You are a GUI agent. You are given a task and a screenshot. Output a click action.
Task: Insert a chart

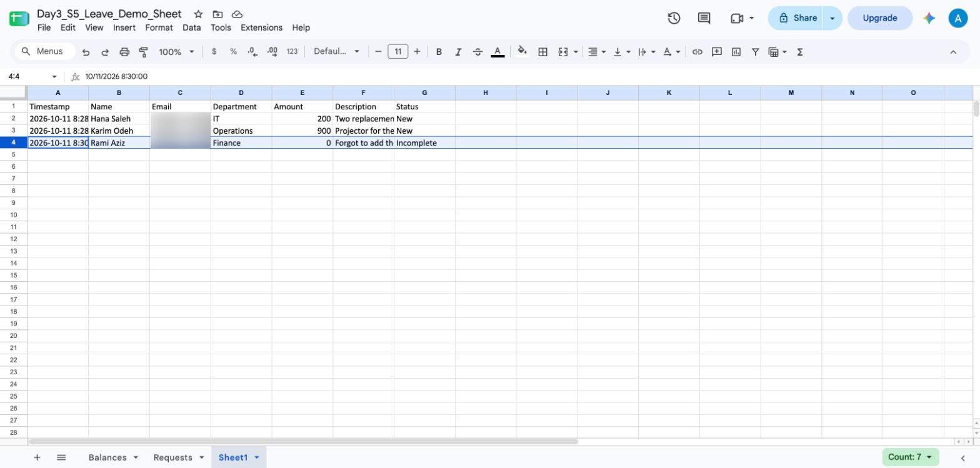tap(736, 52)
